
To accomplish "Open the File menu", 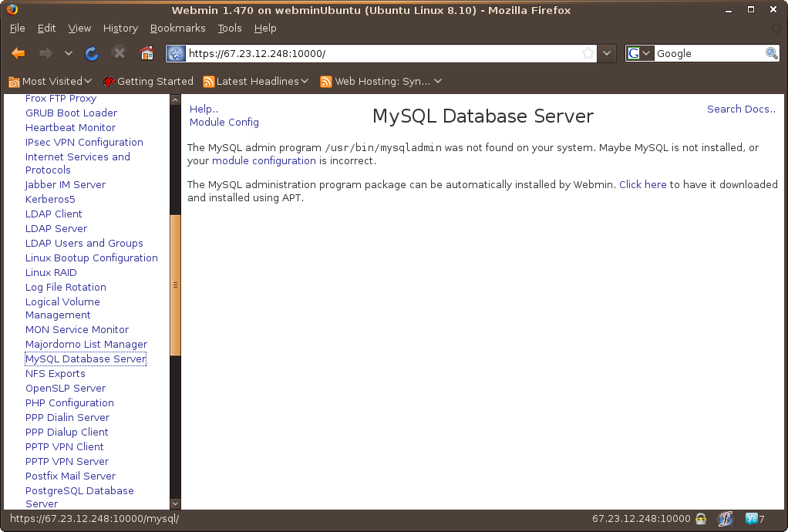I will [17, 28].
